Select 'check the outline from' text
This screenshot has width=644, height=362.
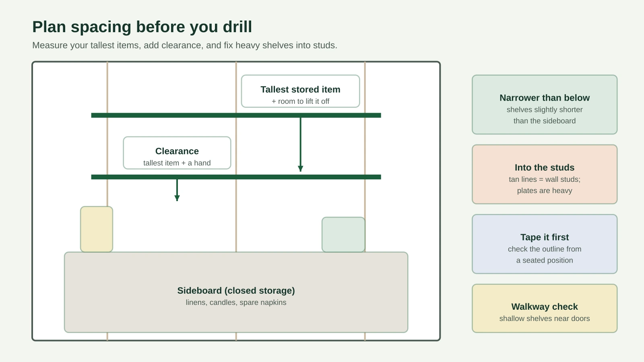545,249
